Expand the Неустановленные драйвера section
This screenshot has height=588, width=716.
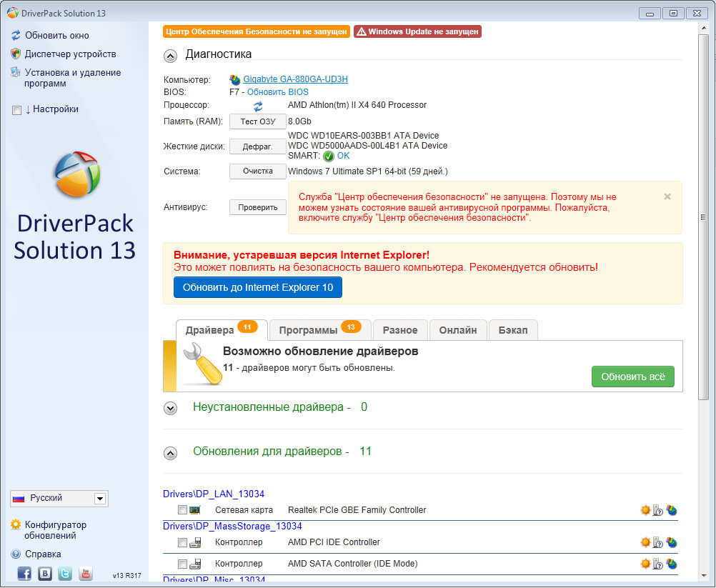click(x=170, y=408)
